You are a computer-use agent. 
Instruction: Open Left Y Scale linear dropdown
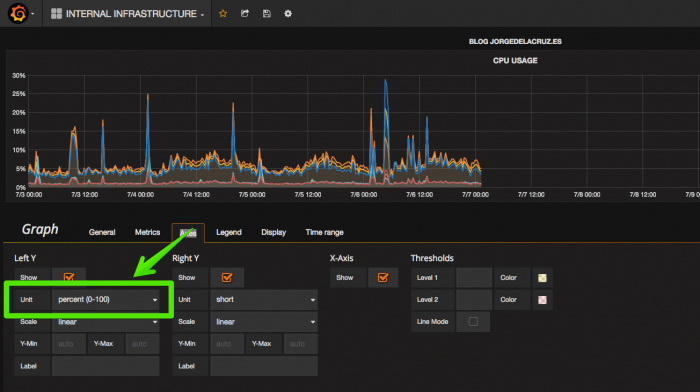tap(106, 322)
